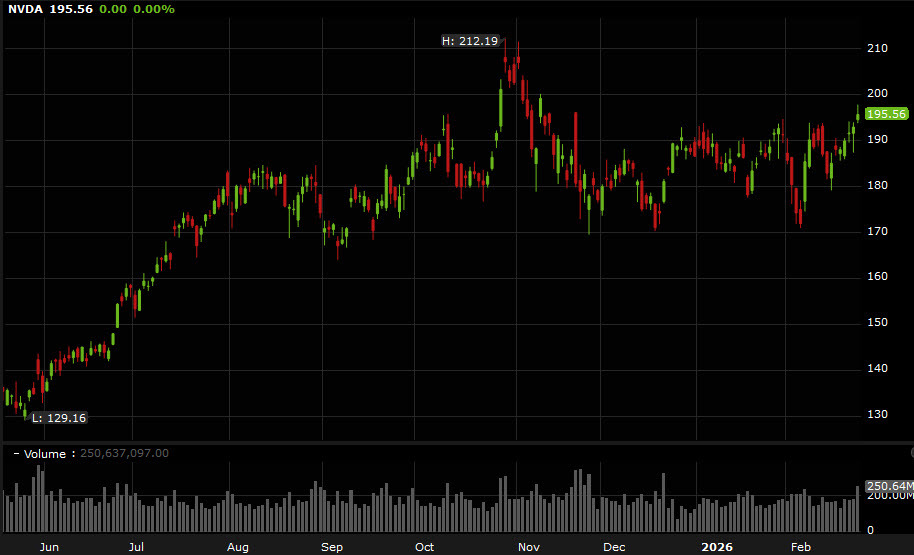Click the Feb month label on time axis
This screenshot has width=914, height=555.
click(800, 547)
